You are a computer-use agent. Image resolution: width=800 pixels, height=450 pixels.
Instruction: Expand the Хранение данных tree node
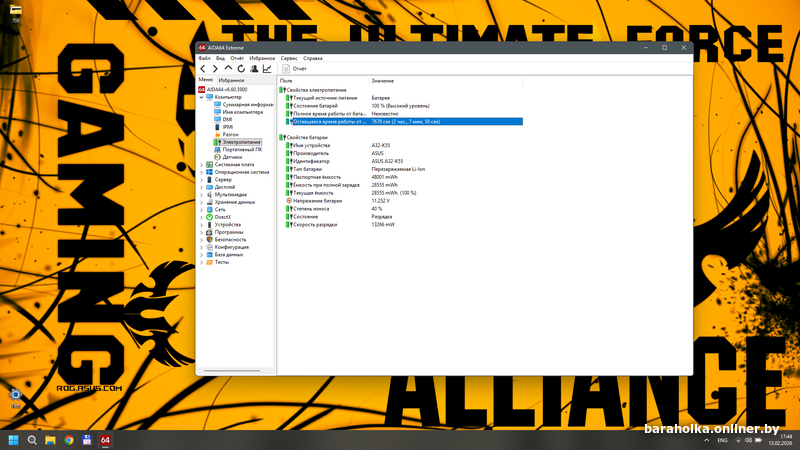pos(200,202)
